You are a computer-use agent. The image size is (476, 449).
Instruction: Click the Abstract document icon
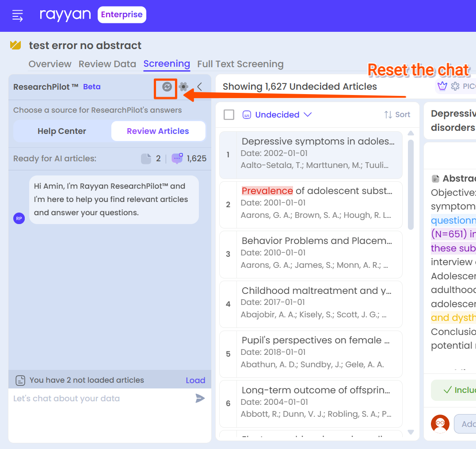click(x=435, y=179)
